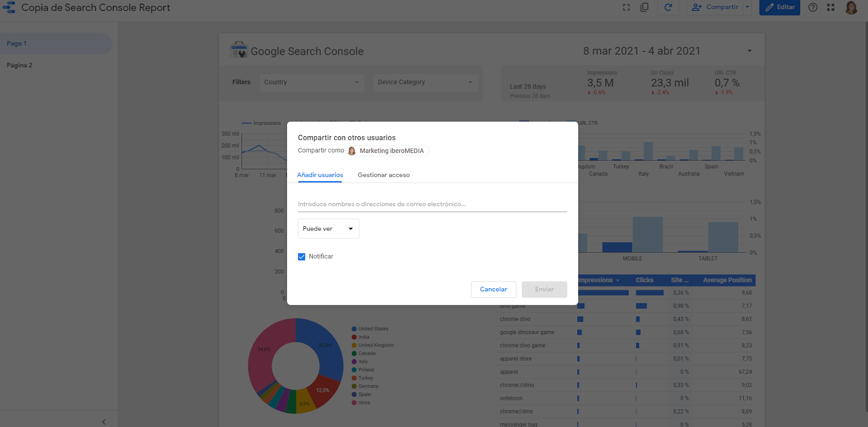
Task: Select Page 1 in the sidebar
Action: pos(56,43)
